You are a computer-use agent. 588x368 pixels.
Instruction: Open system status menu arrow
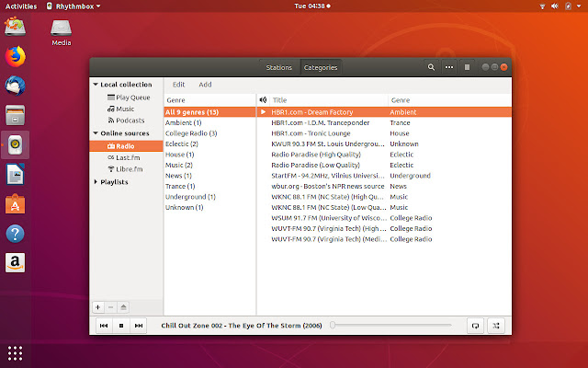(579, 6)
